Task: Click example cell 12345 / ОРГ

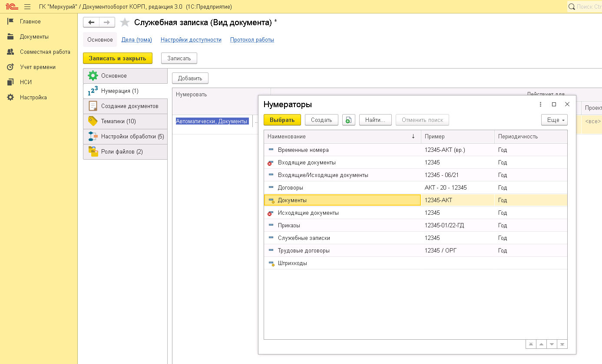Action: (458, 251)
